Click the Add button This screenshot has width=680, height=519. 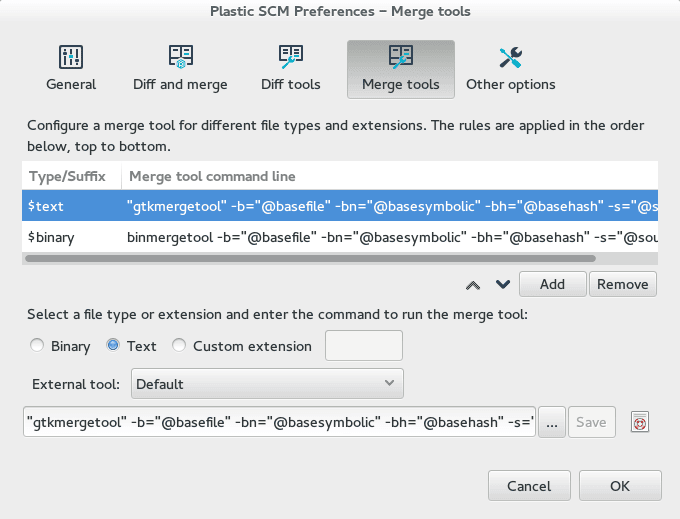coord(552,284)
